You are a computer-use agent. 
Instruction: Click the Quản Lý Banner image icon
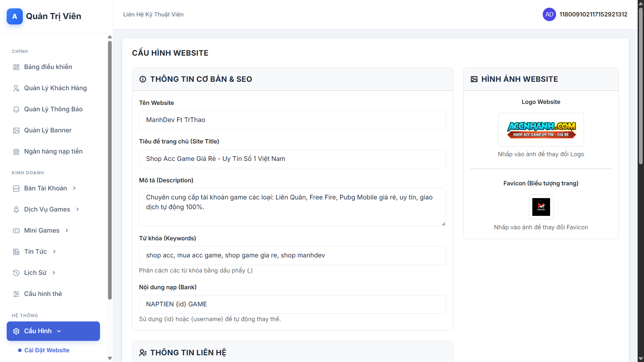16,130
